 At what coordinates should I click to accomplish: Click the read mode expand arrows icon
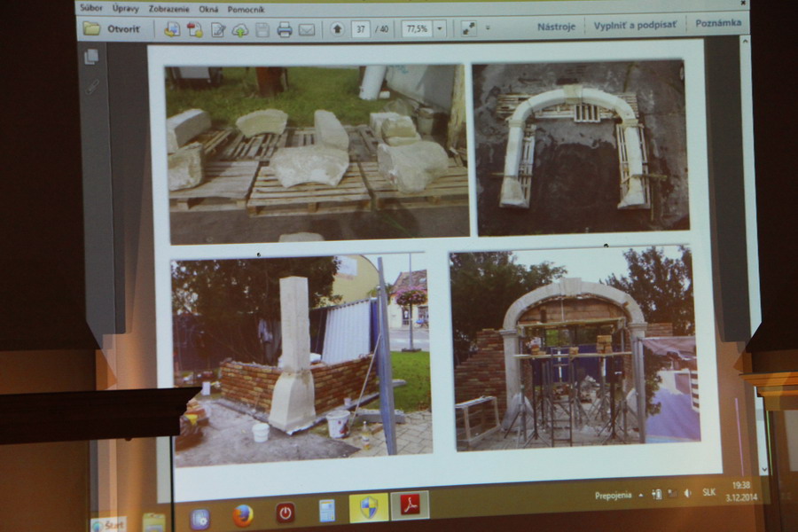click(x=468, y=28)
